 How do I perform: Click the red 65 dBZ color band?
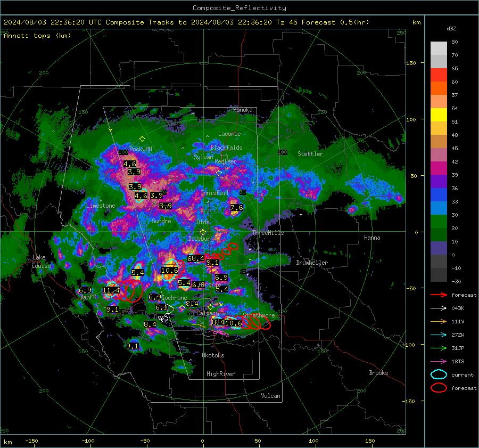coord(439,75)
